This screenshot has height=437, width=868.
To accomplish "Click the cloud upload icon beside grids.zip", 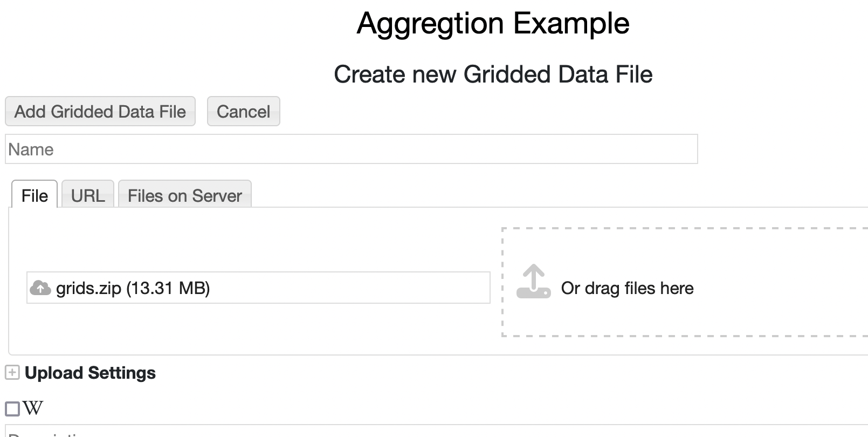I will point(40,288).
